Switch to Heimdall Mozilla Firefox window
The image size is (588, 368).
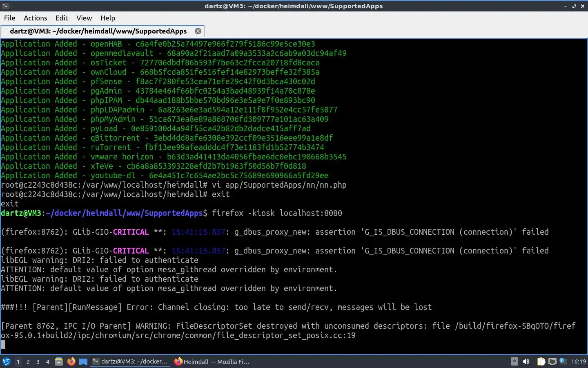212,361
